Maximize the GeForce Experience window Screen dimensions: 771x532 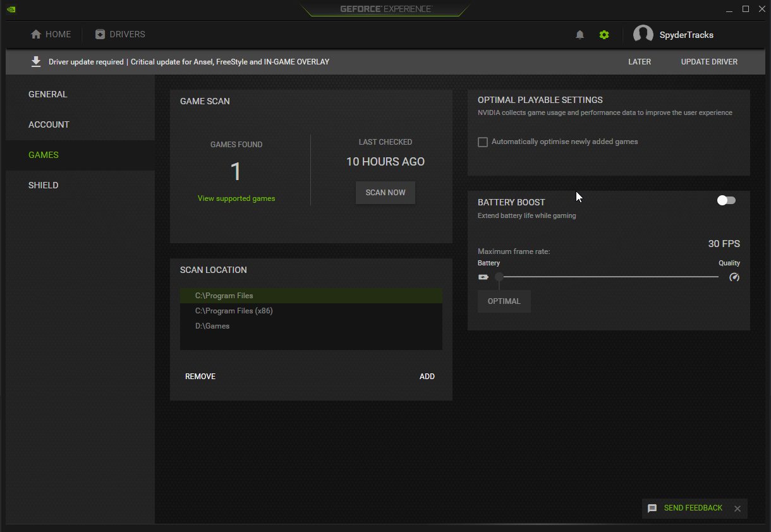coord(746,9)
